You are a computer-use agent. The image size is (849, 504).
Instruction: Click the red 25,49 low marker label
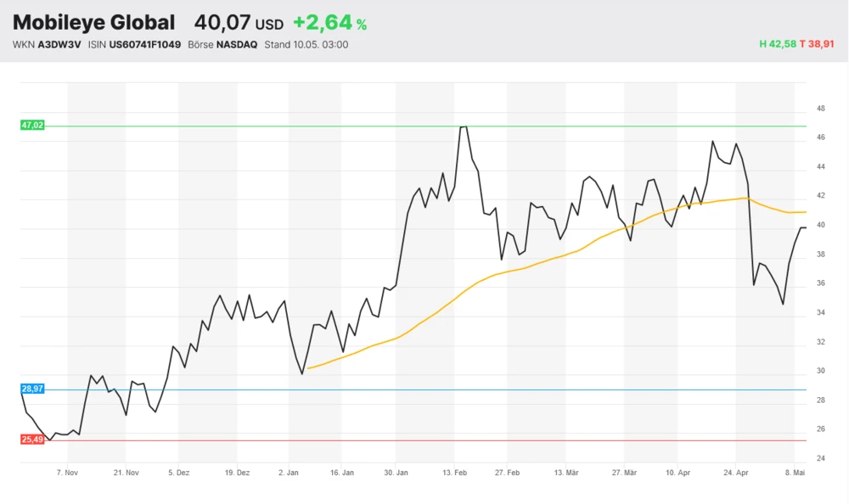tap(32, 440)
